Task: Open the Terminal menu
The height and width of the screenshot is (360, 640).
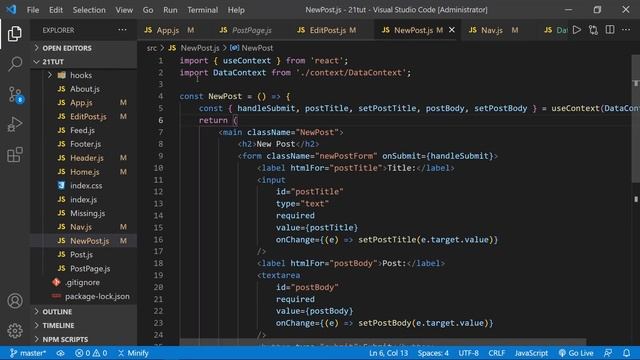Action: click(x=202, y=10)
